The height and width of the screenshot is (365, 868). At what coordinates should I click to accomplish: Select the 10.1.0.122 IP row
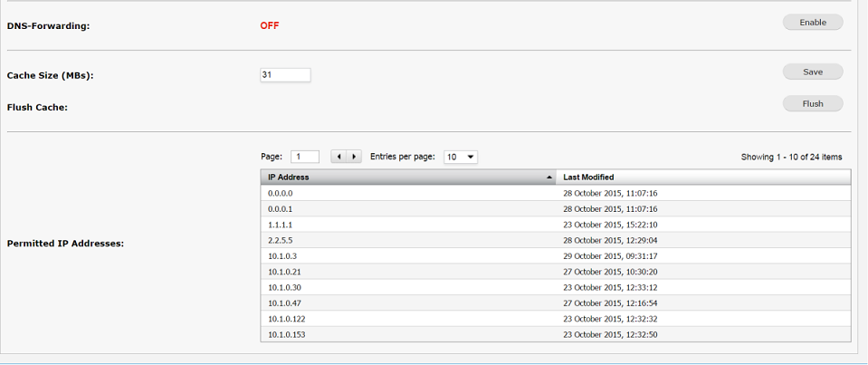556,319
